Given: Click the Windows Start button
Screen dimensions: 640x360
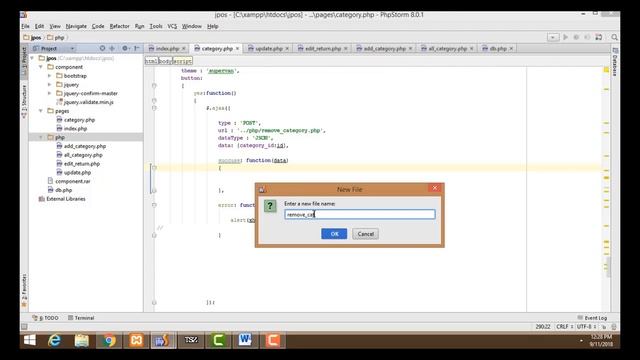Looking at the screenshot, I should 30,340.
